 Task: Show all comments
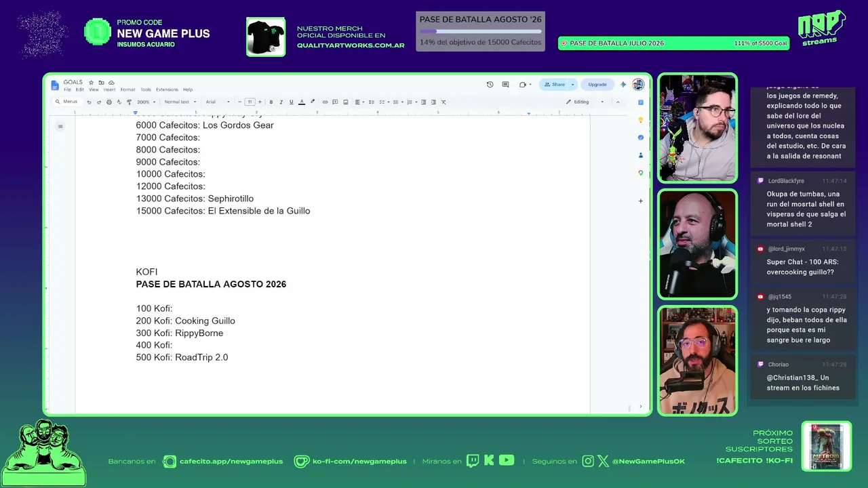(505, 85)
